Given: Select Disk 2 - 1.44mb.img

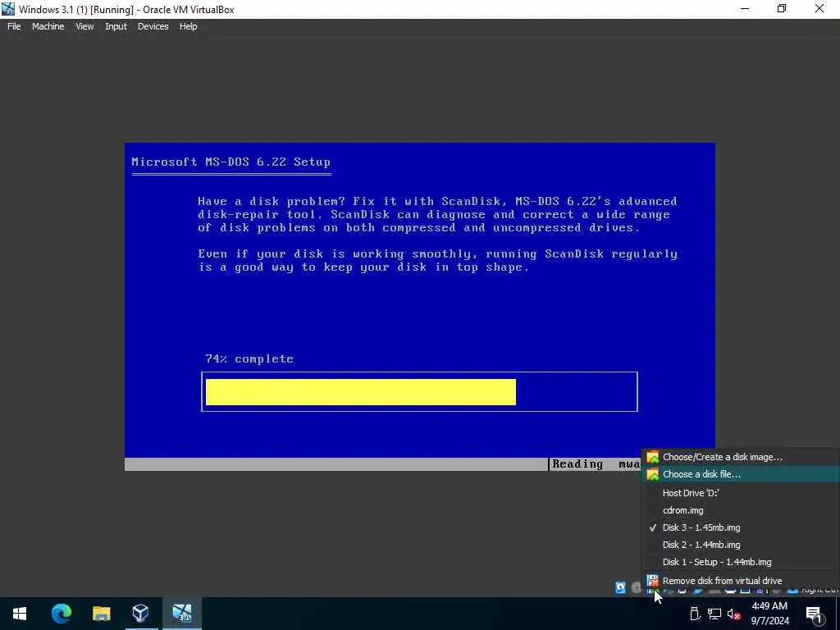Looking at the screenshot, I should point(741,545).
